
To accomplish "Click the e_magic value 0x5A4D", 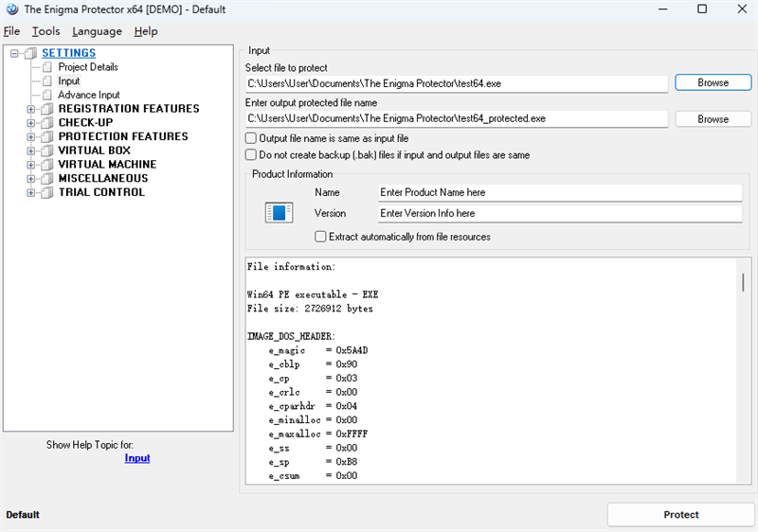I will coord(352,350).
